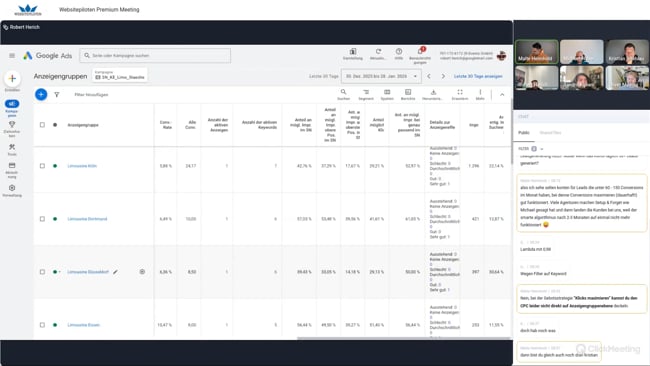Click the blue add ad group button
Image resolution: width=650 pixels, height=366 pixels.
pyautogui.click(x=41, y=95)
